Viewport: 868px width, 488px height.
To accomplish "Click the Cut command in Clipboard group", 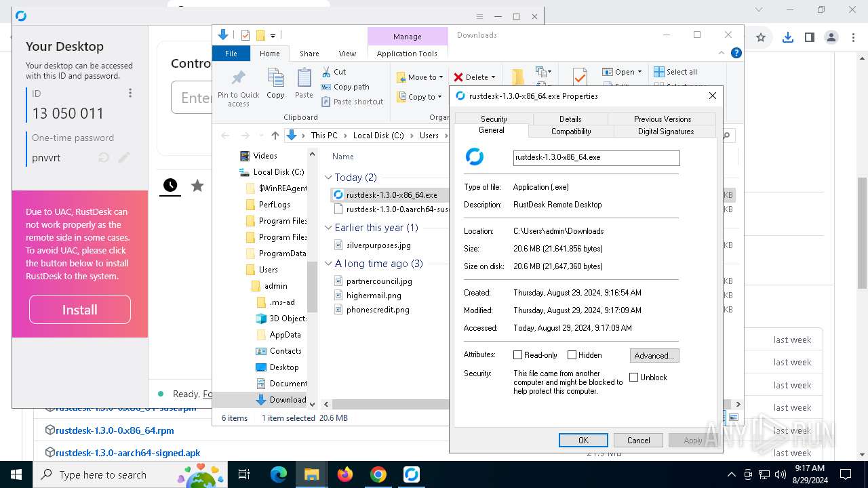I will pyautogui.click(x=334, y=72).
